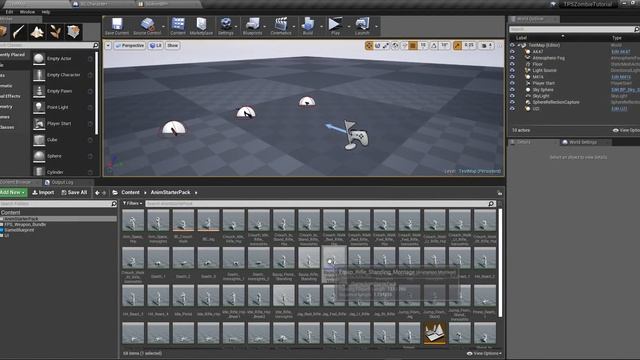Toggle grid snapping orange icon in viewport

[413, 46]
